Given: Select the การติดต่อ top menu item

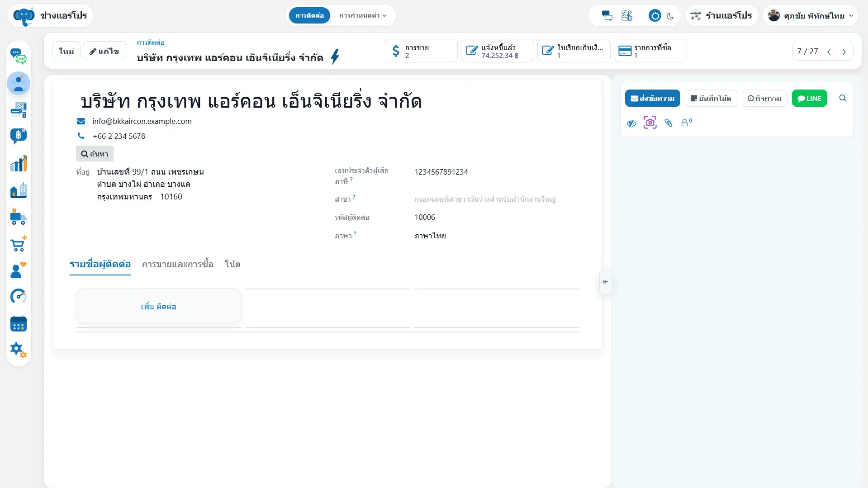Looking at the screenshot, I should click(309, 16).
